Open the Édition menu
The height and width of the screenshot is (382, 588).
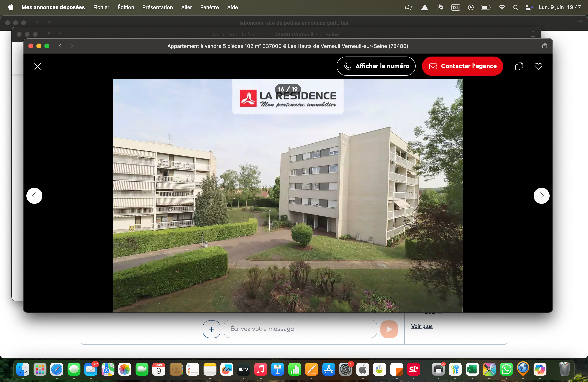click(x=126, y=7)
